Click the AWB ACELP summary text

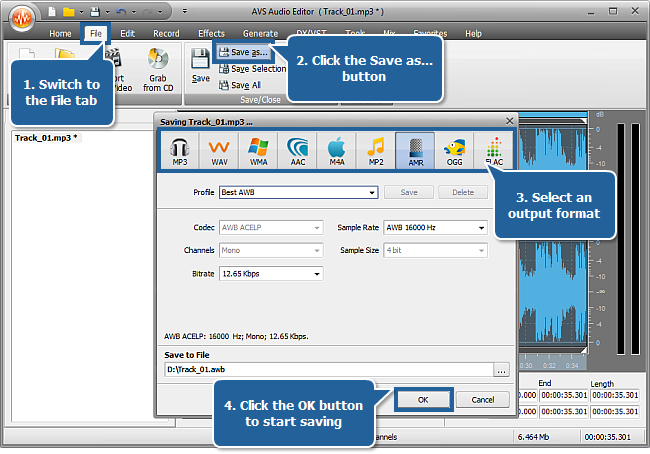pos(236,337)
